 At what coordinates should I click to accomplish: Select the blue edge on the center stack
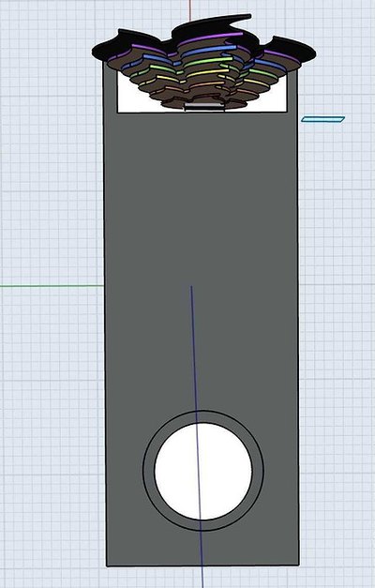coord(208,51)
